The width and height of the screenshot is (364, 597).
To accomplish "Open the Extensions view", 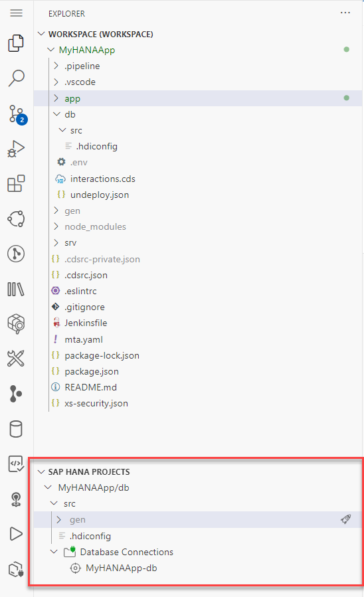I will pyautogui.click(x=16, y=183).
